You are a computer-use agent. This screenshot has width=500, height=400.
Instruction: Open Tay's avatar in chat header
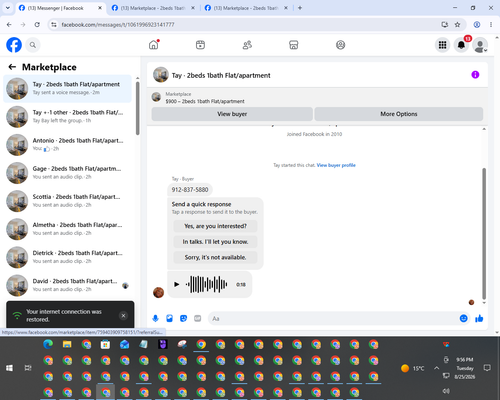point(161,75)
